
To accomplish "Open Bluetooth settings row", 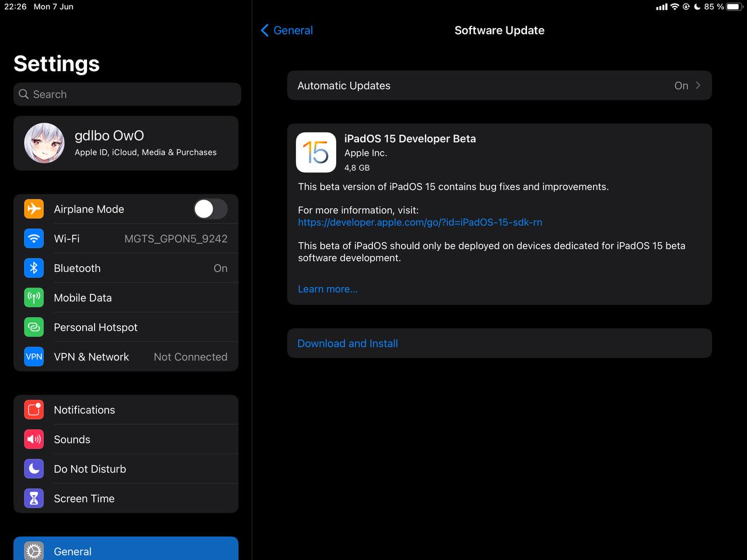I will 126,268.
